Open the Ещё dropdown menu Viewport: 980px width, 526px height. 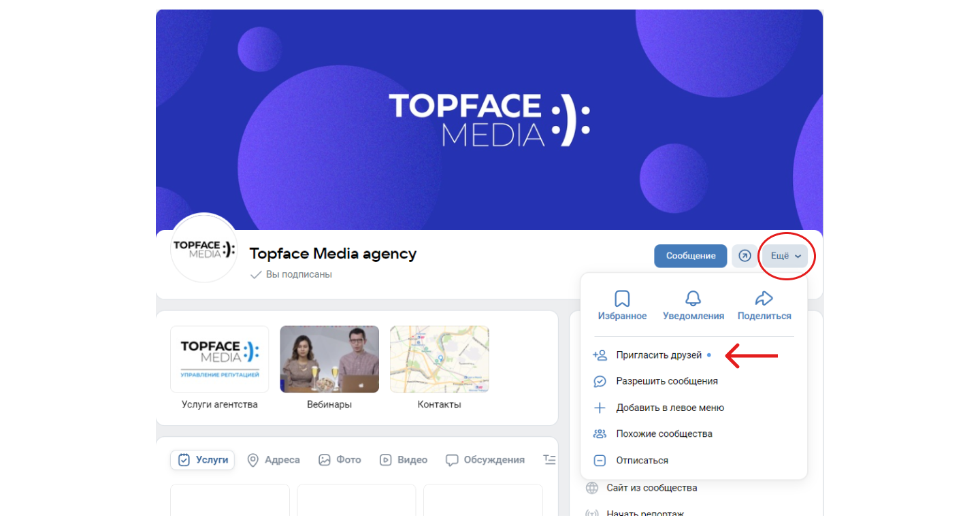(785, 256)
